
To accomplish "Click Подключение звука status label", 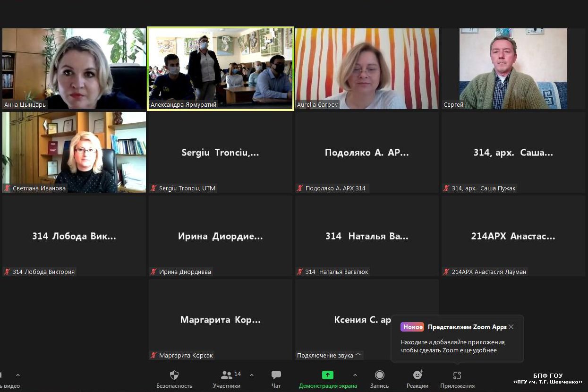I will point(329,355).
